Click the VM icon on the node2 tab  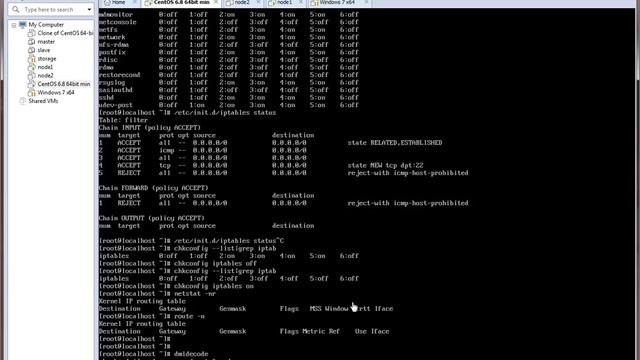click(x=230, y=3)
